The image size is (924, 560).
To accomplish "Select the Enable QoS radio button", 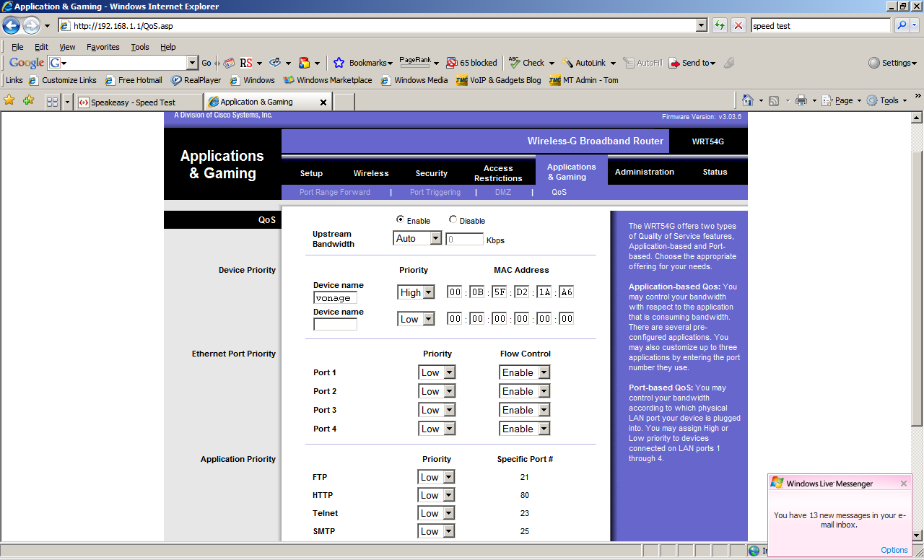I will click(x=400, y=219).
